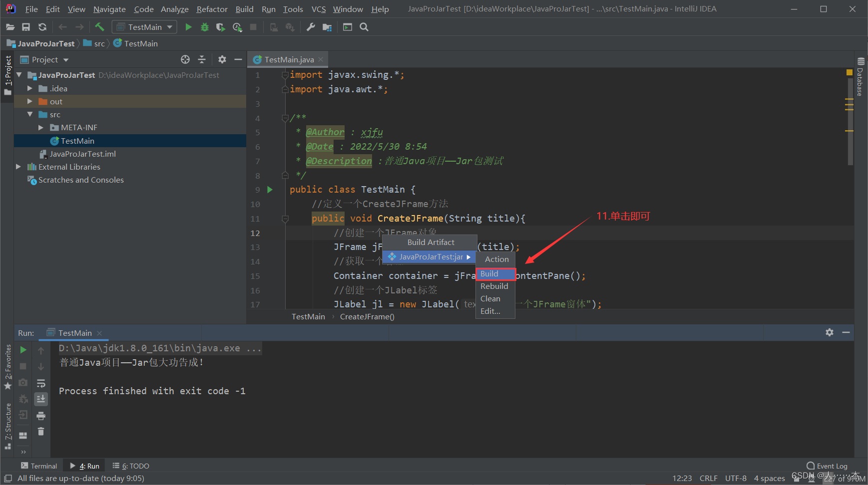
Task: Expand the META-INF folder
Action: (x=41, y=128)
